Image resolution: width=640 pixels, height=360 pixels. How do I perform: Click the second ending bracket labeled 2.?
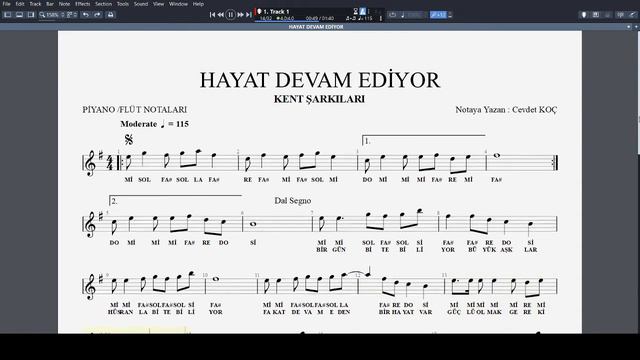coord(176,200)
